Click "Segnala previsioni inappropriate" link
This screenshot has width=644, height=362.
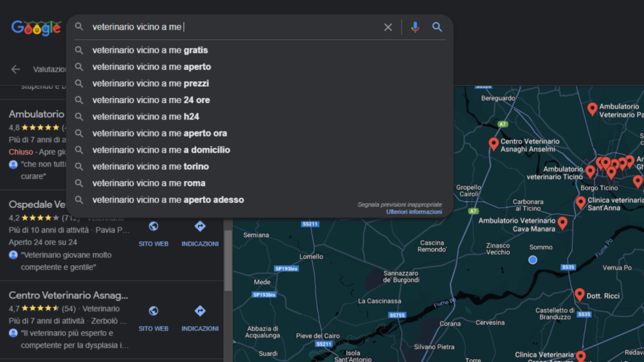(399, 204)
